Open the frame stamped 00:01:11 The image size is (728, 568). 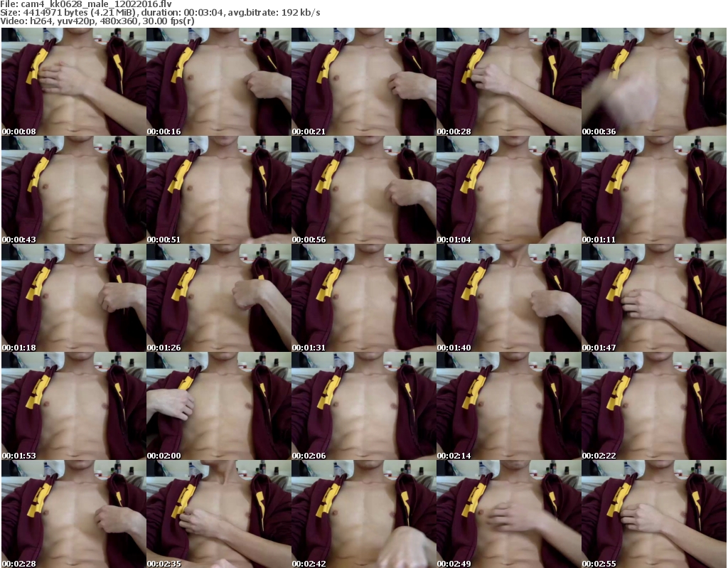[654, 190]
